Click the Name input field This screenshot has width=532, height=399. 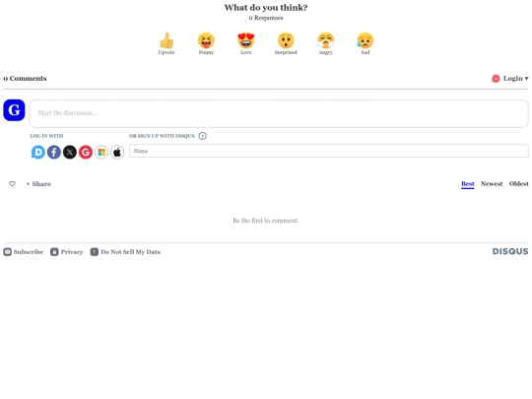[x=329, y=151]
